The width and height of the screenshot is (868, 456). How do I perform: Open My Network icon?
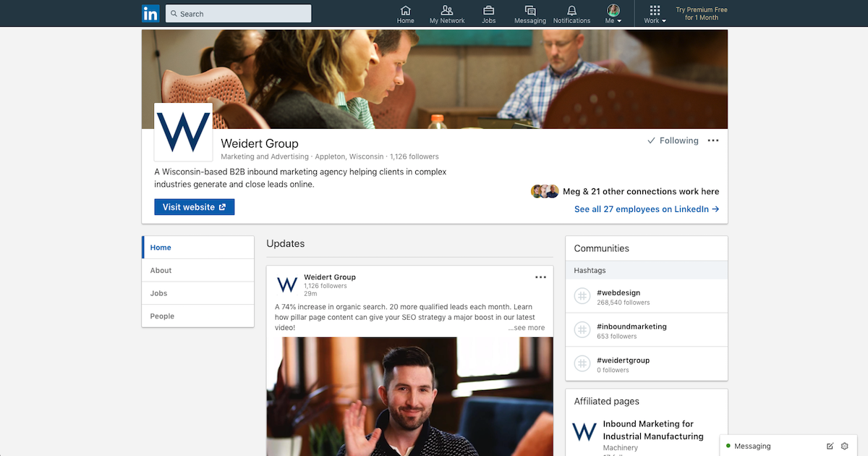click(447, 14)
